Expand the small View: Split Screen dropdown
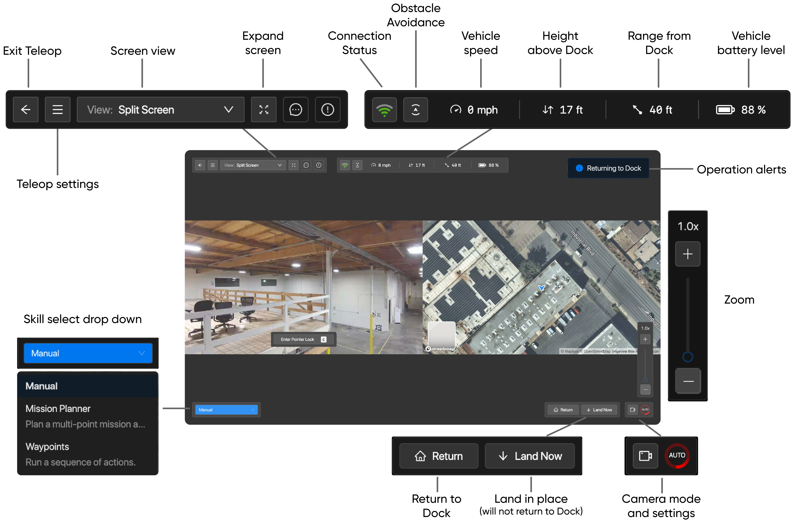798x532 pixels. [253, 165]
